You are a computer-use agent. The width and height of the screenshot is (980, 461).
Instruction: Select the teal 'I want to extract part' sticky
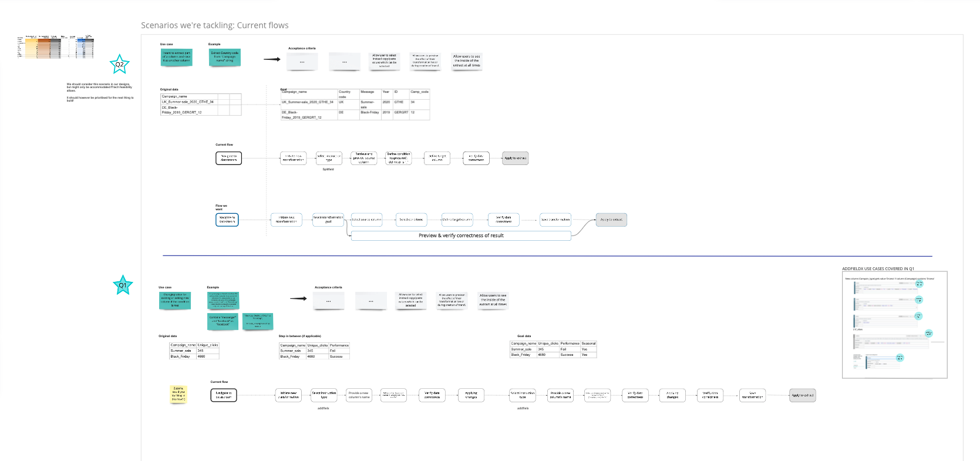pyautogui.click(x=177, y=56)
